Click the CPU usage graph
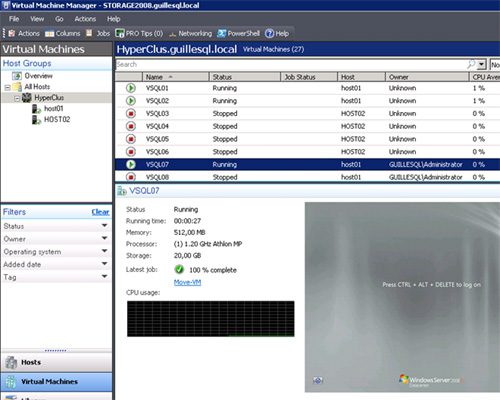Screen dimensions: 500x400 [211, 319]
